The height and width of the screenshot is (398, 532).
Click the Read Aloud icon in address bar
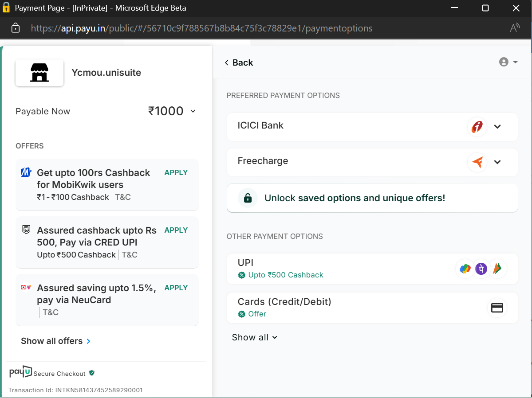(x=515, y=28)
